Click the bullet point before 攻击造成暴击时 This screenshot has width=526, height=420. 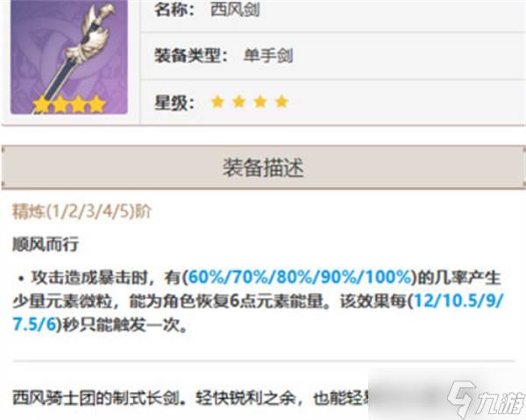(x=21, y=278)
